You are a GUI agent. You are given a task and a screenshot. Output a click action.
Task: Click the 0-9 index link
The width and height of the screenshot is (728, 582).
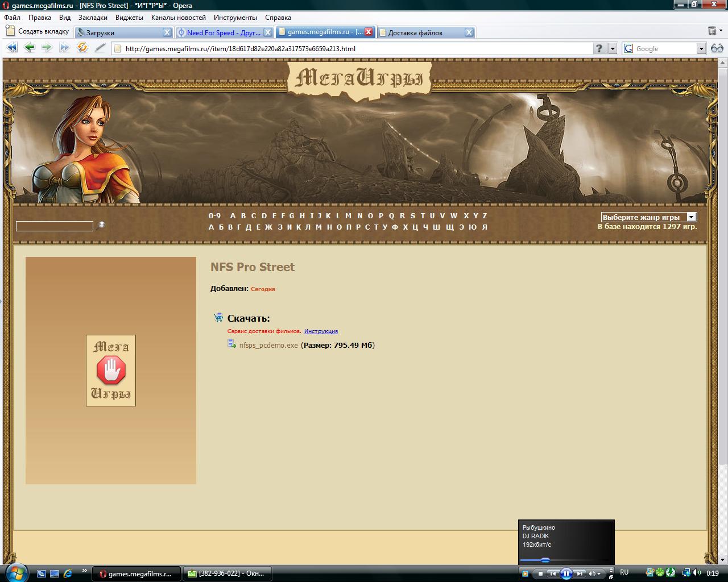click(214, 215)
